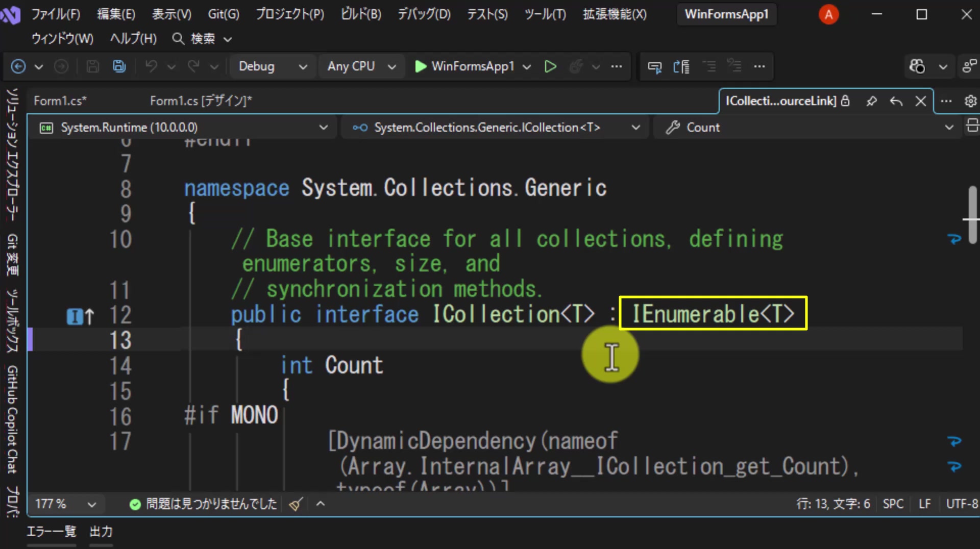Click IEnumerable<T> in the interface declaration
The width and height of the screenshot is (980, 549).
(x=713, y=314)
